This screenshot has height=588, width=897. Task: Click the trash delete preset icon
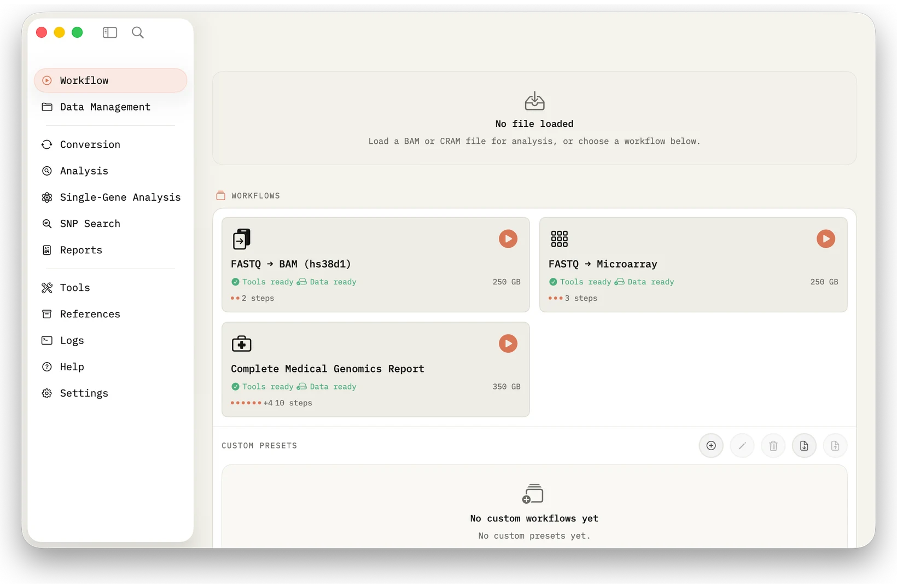coord(773,446)
